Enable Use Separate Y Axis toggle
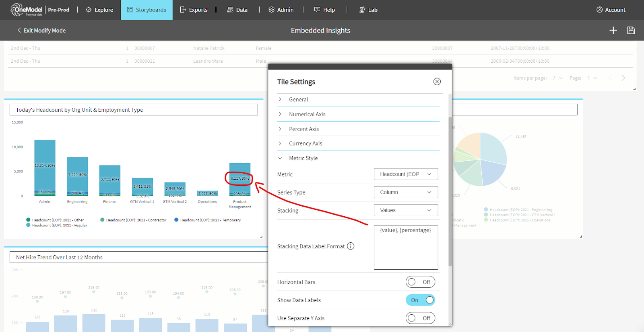 point(420,318)
